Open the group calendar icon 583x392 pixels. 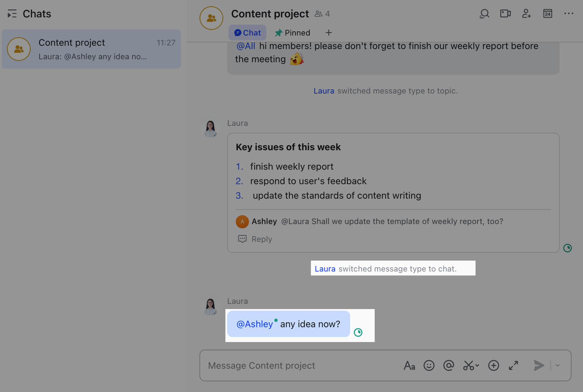pos(548,14)
